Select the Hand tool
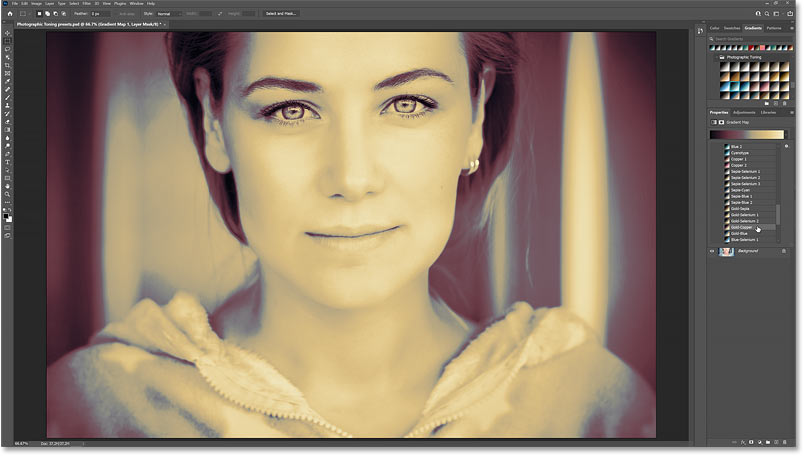This screenshot has width=804, height=456. (8, 186)
